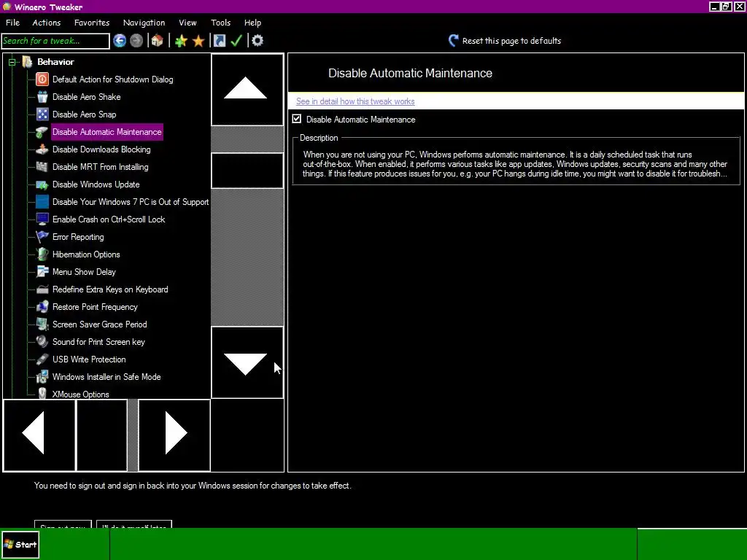
Task: Click Reset this page to defaults
Action: click(505, 41)
